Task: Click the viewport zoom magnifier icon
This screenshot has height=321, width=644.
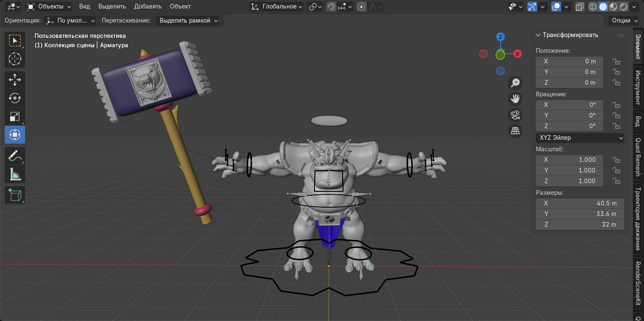Action: [515, 83]
